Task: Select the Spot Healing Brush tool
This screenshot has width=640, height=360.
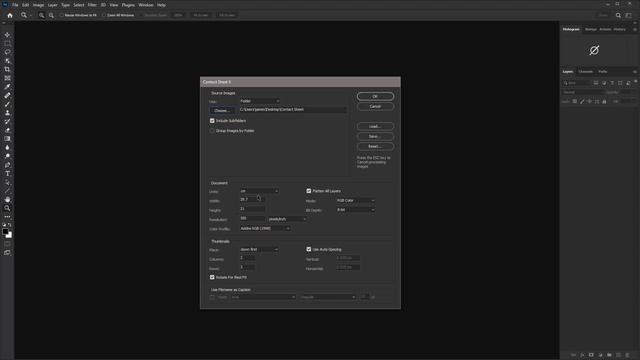Action: click(7, 95)
